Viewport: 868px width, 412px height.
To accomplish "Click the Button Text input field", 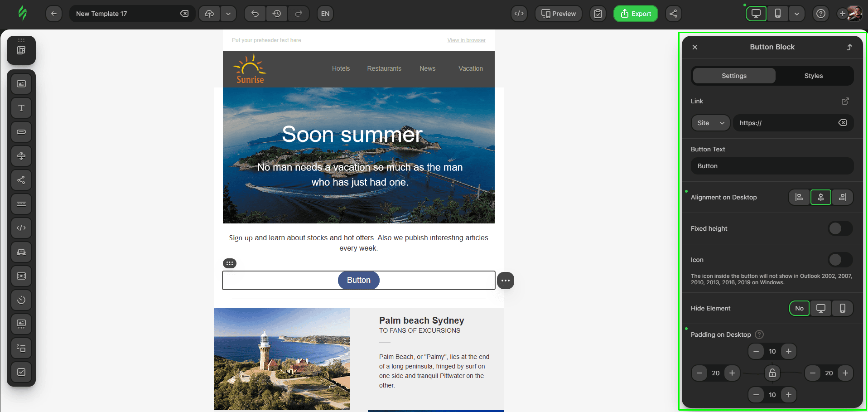I will [772, 166].
